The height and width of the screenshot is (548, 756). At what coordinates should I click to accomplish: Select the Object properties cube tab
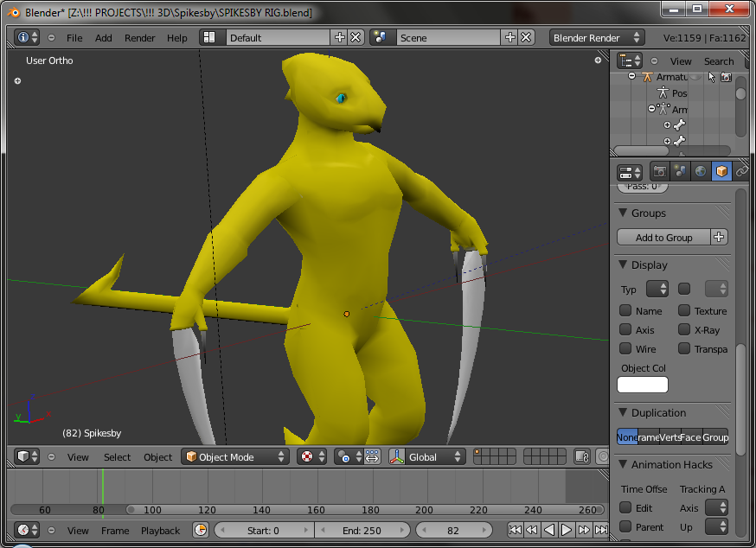click(x=721, y=172)
